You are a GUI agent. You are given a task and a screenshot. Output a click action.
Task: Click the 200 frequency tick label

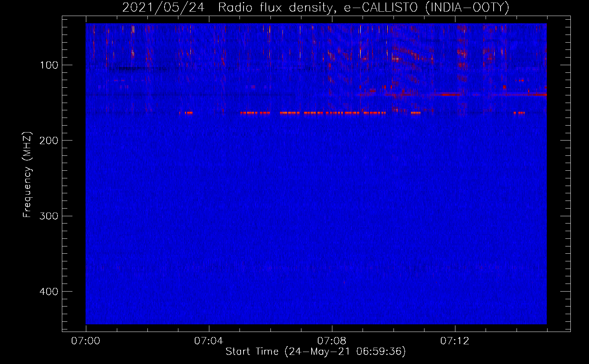[48, 141]
